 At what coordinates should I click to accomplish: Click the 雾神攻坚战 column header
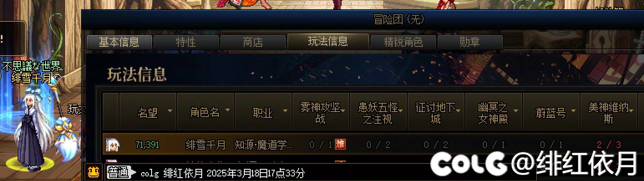(x=320, y=112)
